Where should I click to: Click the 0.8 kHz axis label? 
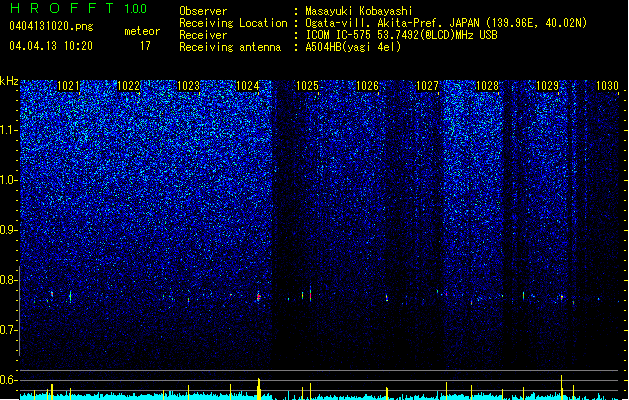pos(9,280)
